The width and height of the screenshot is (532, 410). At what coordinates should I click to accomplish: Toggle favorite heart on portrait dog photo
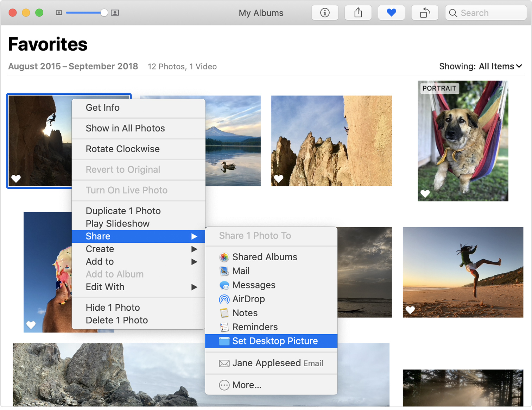click(425, 193)
